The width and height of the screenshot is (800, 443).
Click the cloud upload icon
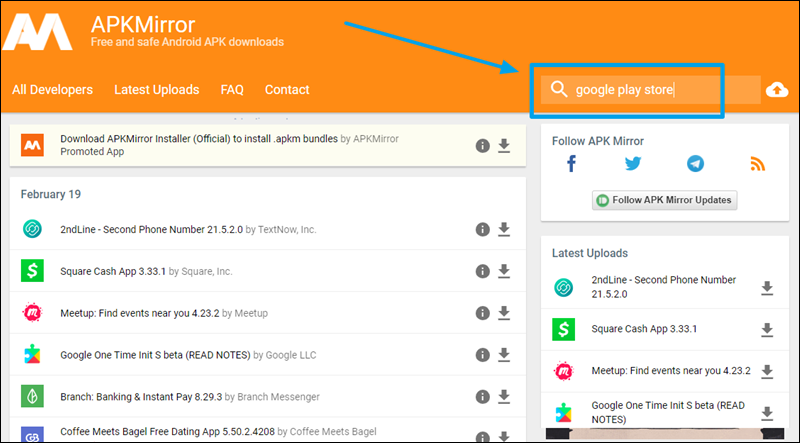click(x=777, y=90)
